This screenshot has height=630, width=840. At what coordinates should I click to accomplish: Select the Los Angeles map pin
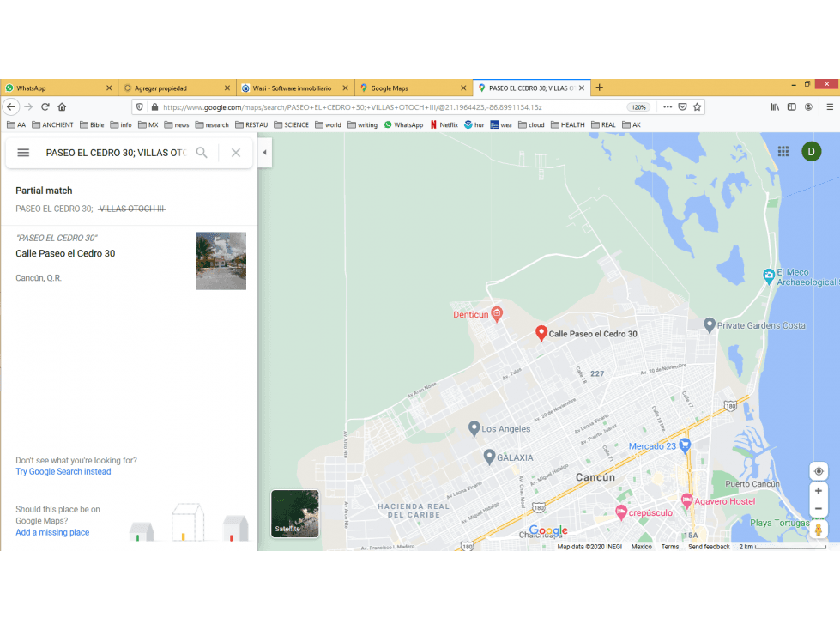click(x=474, y=428)
